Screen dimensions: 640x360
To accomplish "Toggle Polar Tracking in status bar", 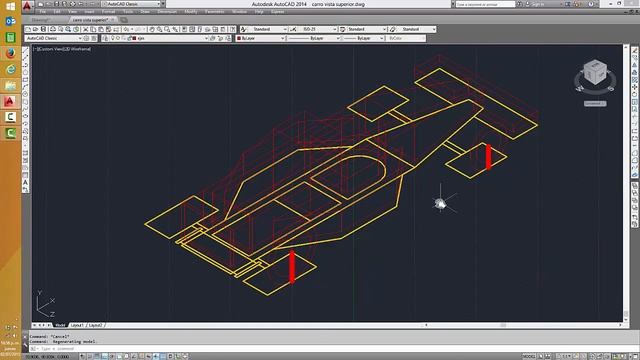I will pos(112,357).
